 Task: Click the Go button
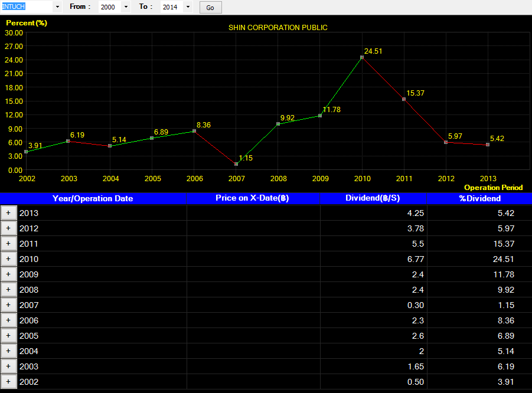pos(210,8)
